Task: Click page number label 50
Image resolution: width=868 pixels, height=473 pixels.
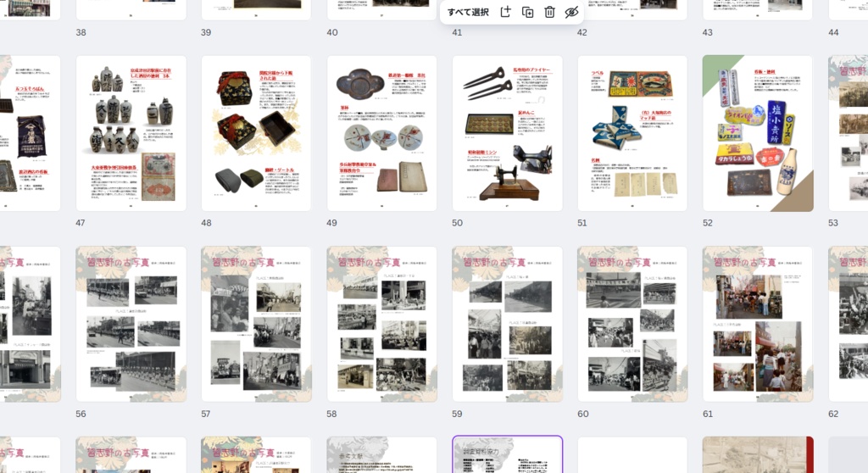Action: tap(457, 223)
